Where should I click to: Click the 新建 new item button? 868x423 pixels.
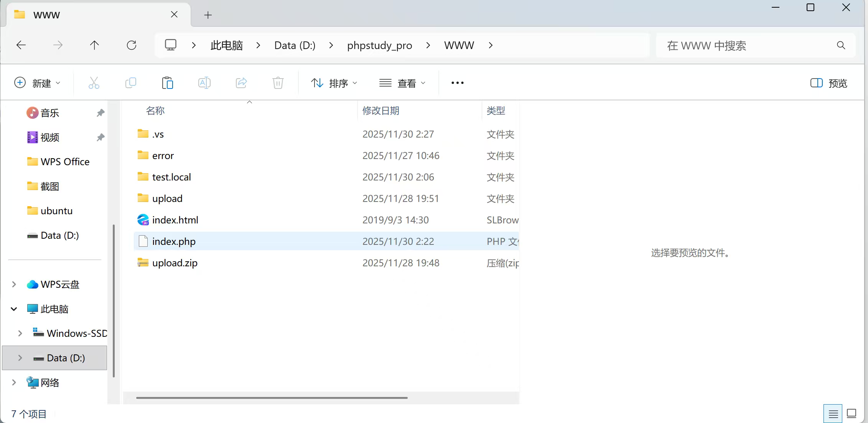[x=37, y=83]
